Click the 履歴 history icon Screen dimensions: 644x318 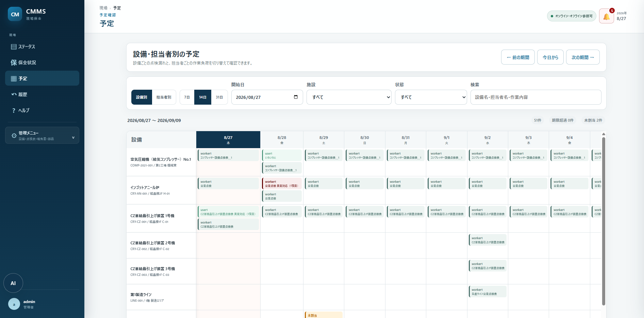[x=14, y=94]
